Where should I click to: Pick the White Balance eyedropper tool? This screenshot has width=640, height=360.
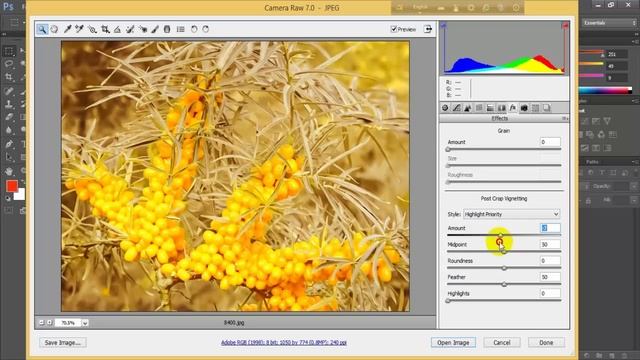coord(67,29)
